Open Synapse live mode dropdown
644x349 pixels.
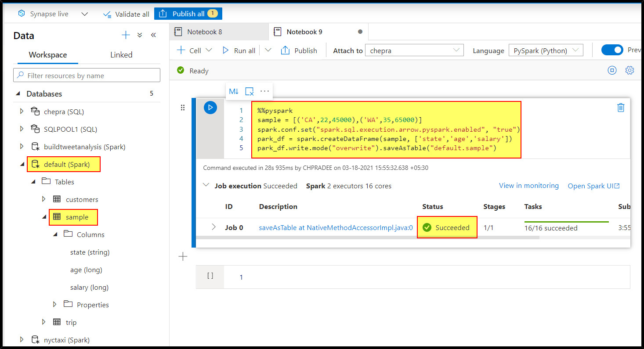[85, 14]
